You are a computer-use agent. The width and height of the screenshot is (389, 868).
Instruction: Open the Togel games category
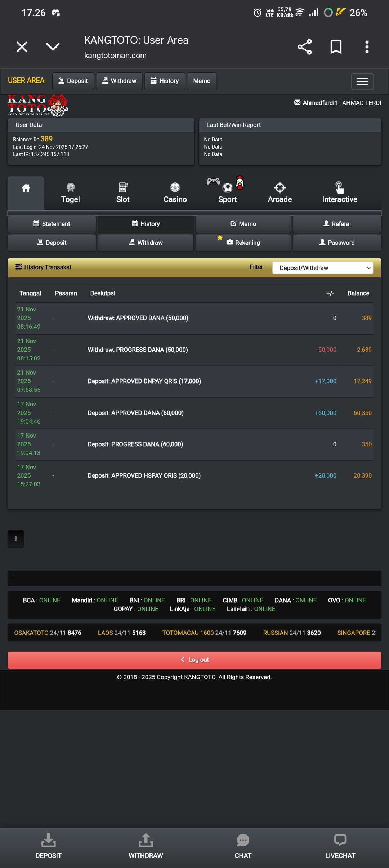tap(71, 193)
